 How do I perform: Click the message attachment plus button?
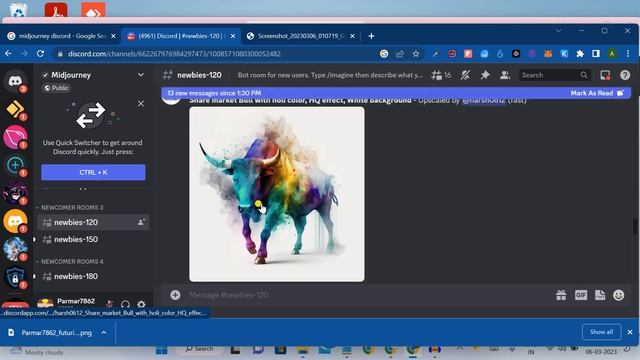click(176, 295)
